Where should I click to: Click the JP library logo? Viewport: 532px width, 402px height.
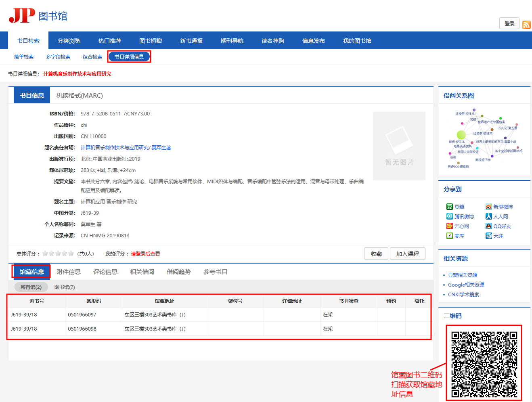tap(38, 15)
